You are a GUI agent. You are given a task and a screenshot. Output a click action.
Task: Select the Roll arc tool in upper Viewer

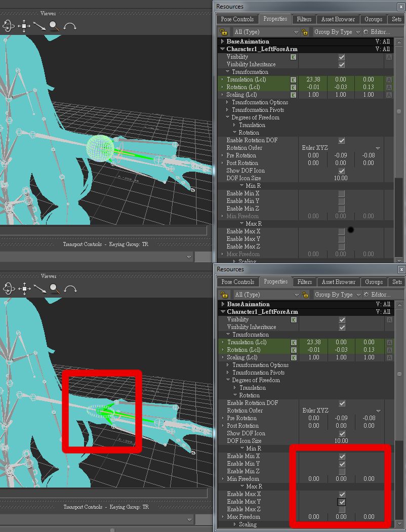coord(69,26)
